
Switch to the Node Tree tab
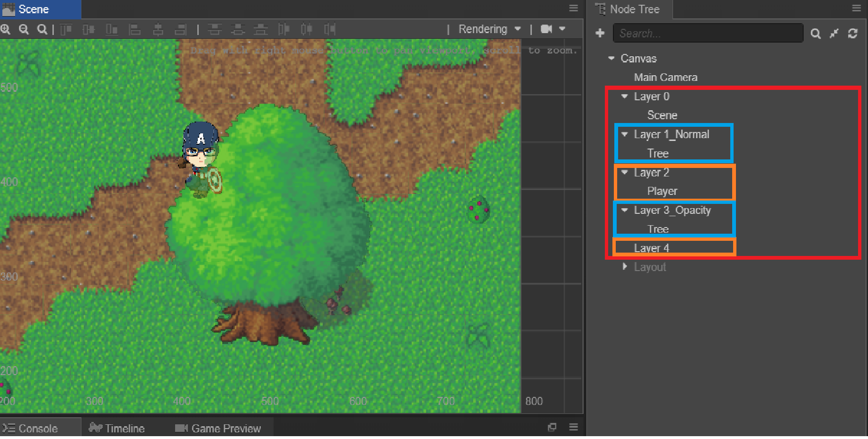pos(629,9)
